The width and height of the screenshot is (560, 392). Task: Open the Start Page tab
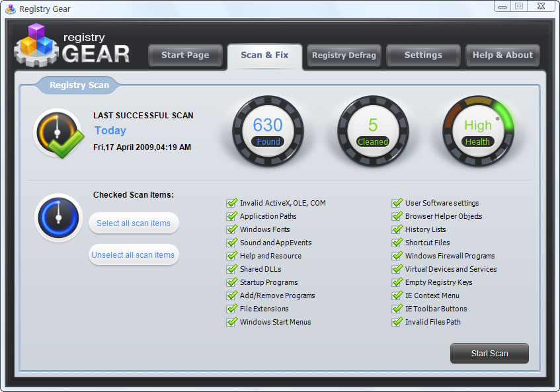(x=185, y=56)
